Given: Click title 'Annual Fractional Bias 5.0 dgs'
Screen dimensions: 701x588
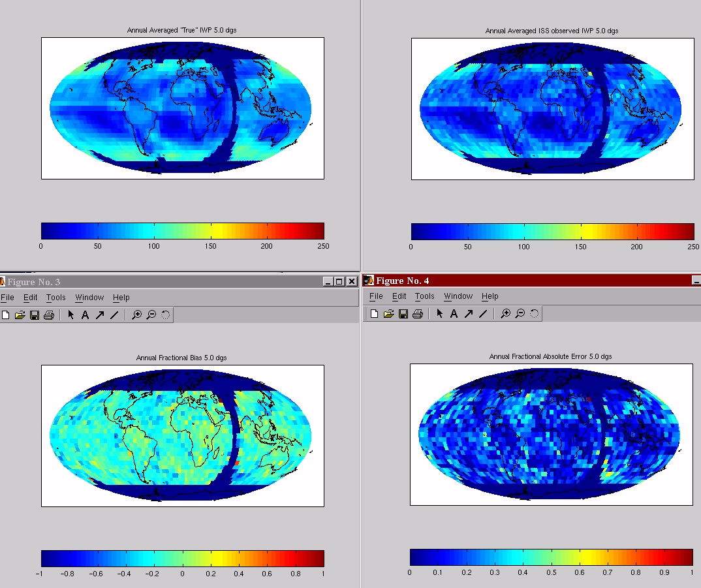Looking at the screenshot, I should [181, 358].
